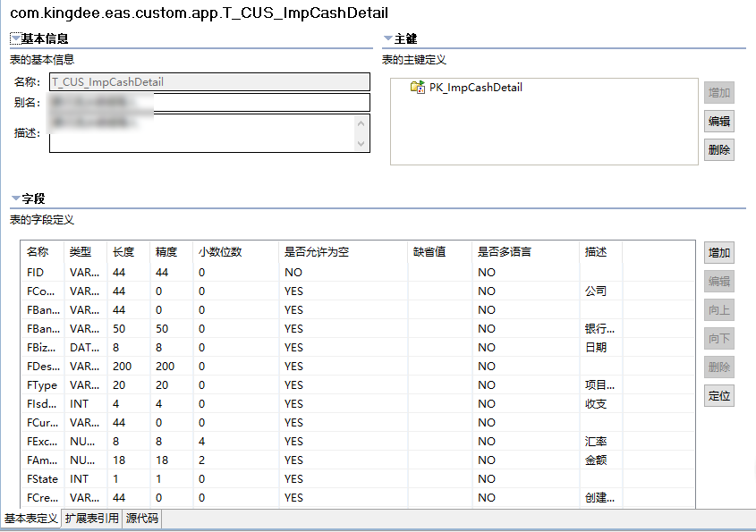Click the 名称 field T_CUS_ImpCashDetail
The width and height of the screenshot is (756, 532).
pos(209,82)
